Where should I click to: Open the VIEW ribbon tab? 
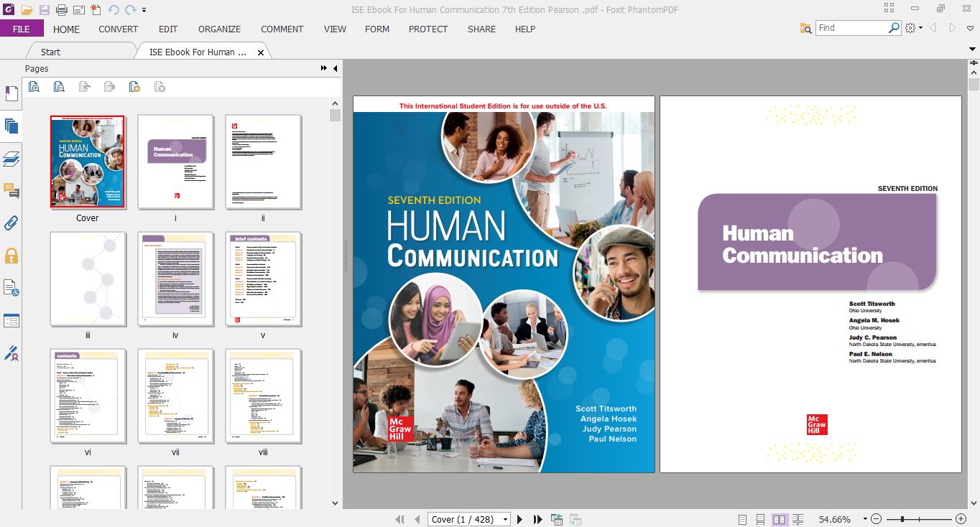coord(335,29)
